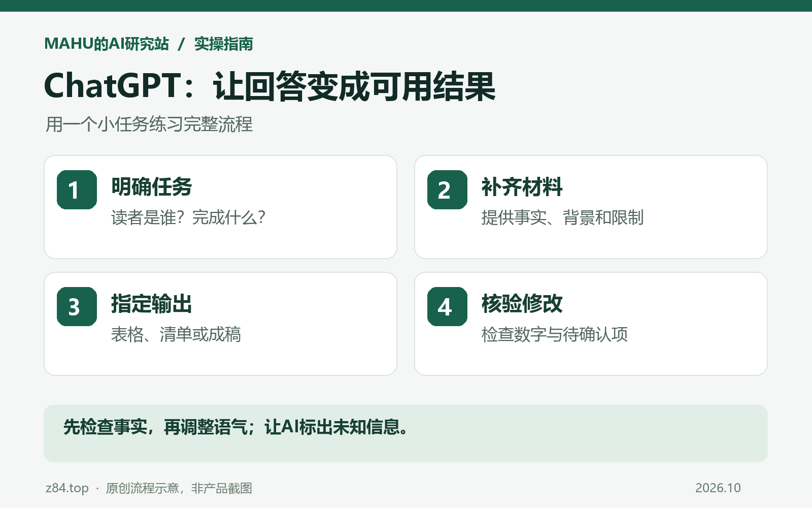Click the footer note 原创流程示意，非产品截图
The height and width of the screenshot is (508, 812).
click(179, 488)
